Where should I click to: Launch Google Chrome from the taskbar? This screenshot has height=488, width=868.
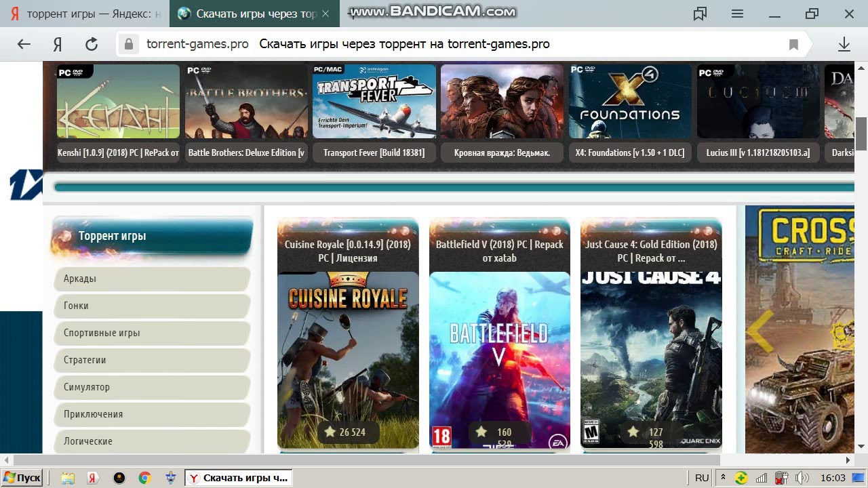pyautogui.click(x=144, y=478)
